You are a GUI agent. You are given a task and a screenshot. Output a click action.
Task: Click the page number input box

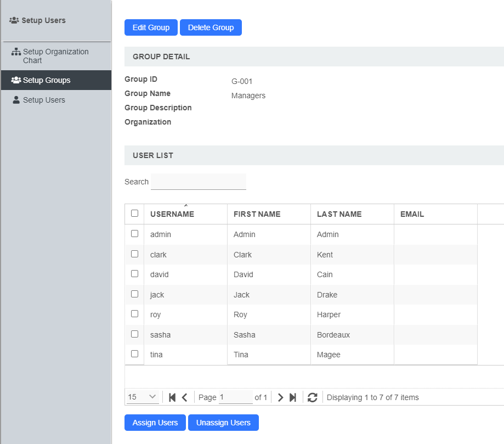click(x=235, y=397)
